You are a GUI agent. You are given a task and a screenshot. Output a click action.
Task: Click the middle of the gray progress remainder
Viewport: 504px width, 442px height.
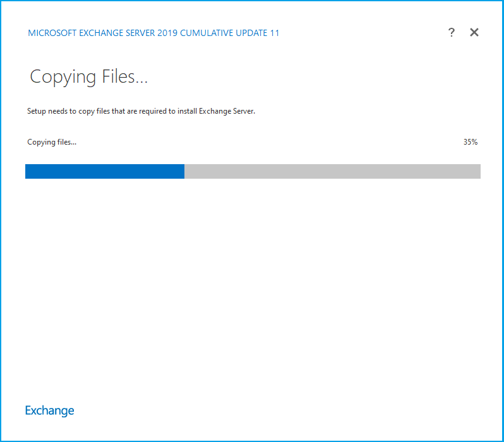click(x=332, y=172)
